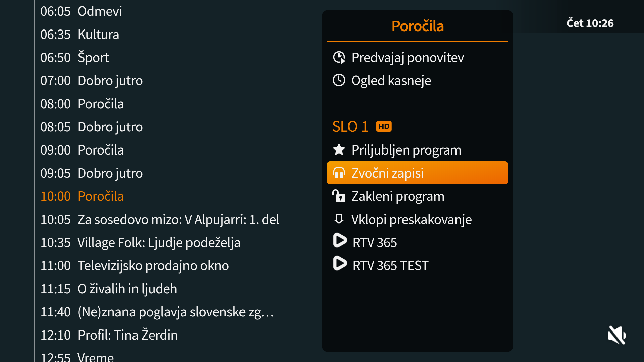Image resolution: width=644 pixels, height=362 pixels.
Task: Pick the 07:00 Dobro jutro entry
Action: click(92, 81)
